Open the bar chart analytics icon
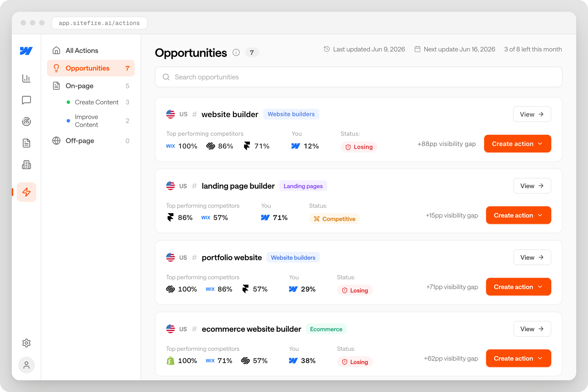This screenshot has width=588, height=392. coord(26,78)
